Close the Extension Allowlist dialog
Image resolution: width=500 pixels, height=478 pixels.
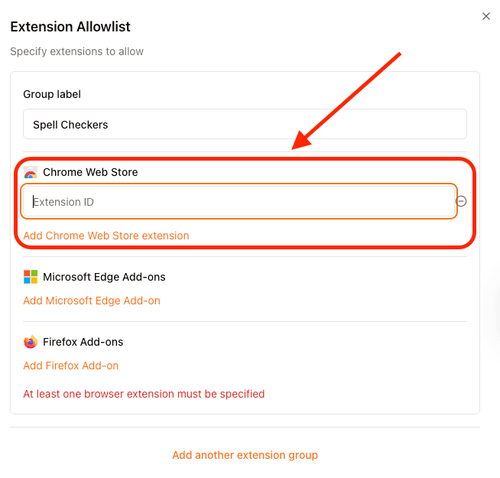tap(486, 16)
